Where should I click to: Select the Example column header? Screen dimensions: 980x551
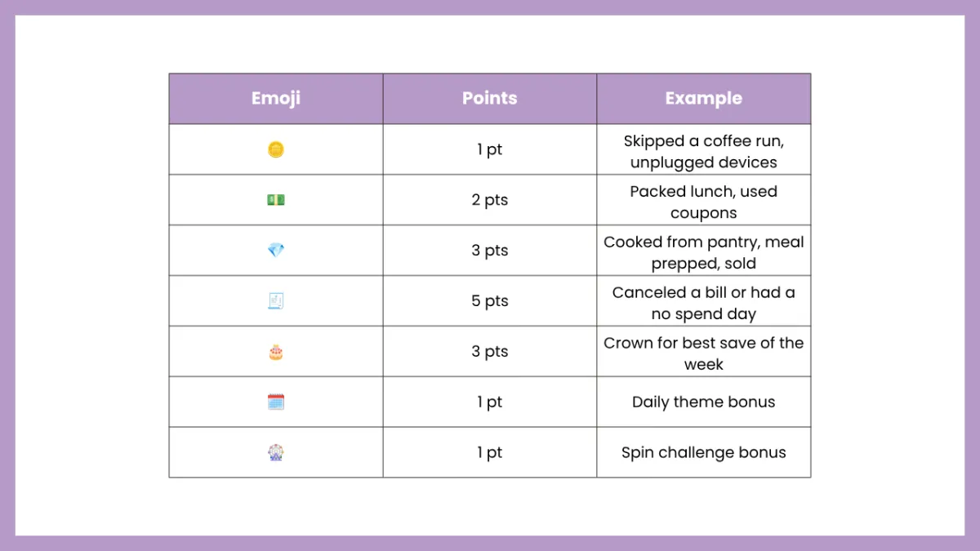tap(704, 99)
